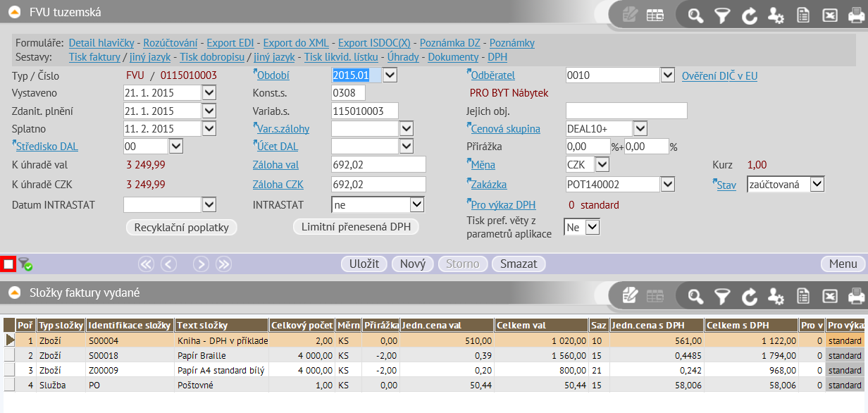
Task: Jump to the last record with double-right arrow
Action: [223, 264]
